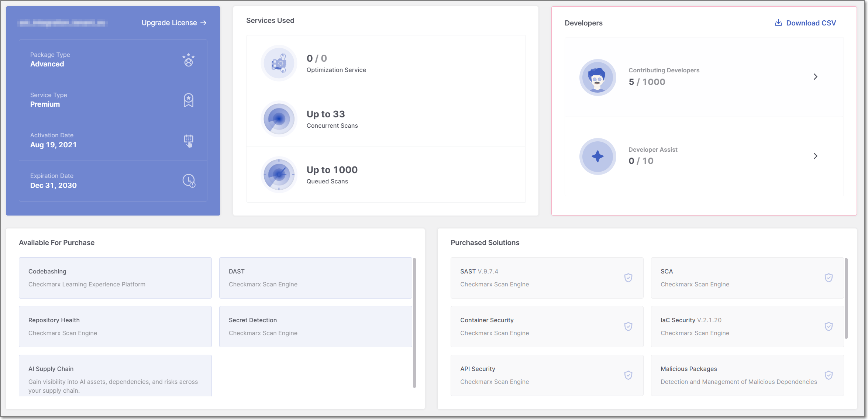Open the Secret Detection purchase card
Screen dimensions: 868x420
pos(316,327)
